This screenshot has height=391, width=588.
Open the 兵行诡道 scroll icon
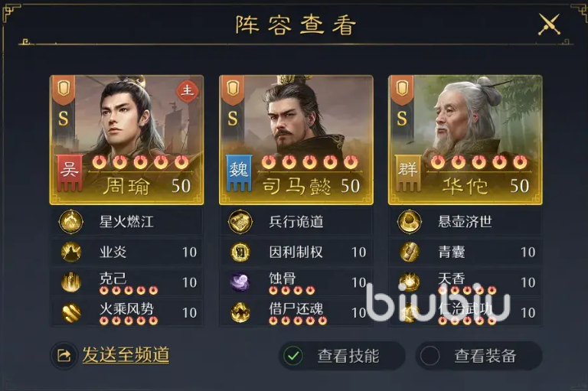click(240, 222)
